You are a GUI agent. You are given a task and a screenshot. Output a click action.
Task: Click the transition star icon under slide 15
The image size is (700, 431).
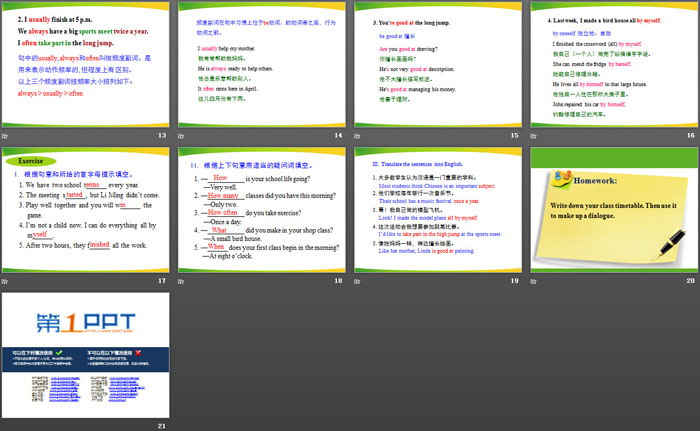(356, 134)
